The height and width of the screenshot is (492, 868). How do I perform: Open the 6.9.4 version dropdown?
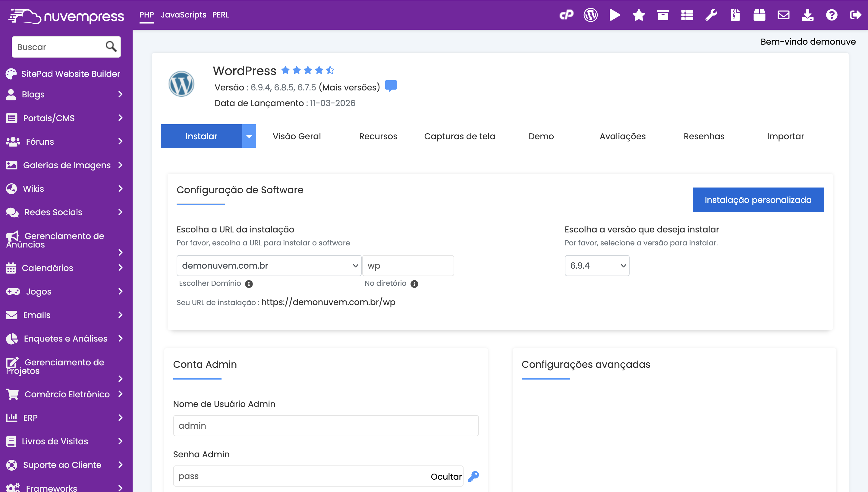coord(597,266)
